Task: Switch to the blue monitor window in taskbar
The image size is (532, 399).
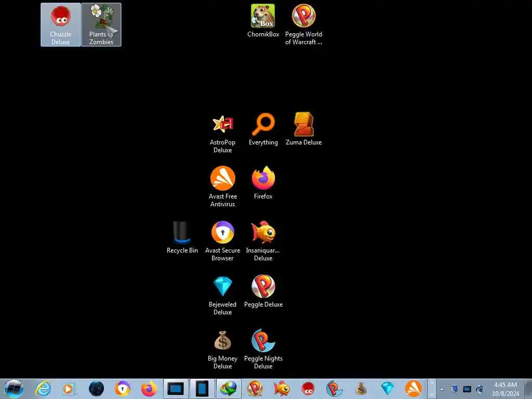Action: pos(176,389)
